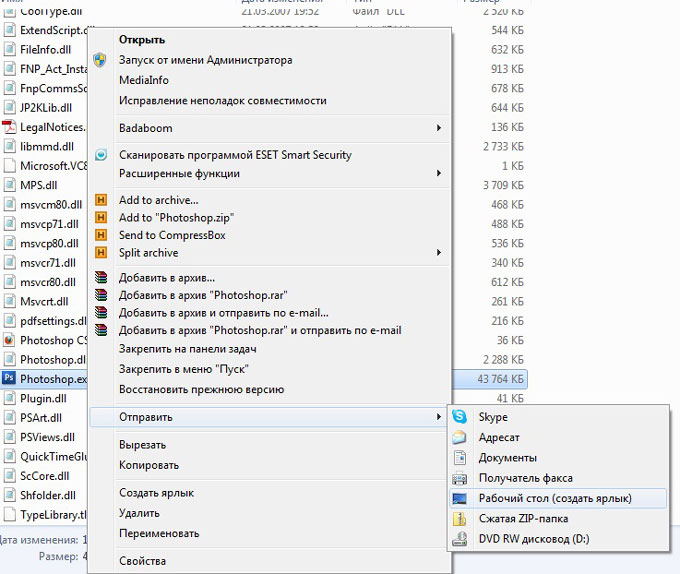Open Свойства at the menu bottom
Screen dimensions: 680x574
click(x=142, y=561)
